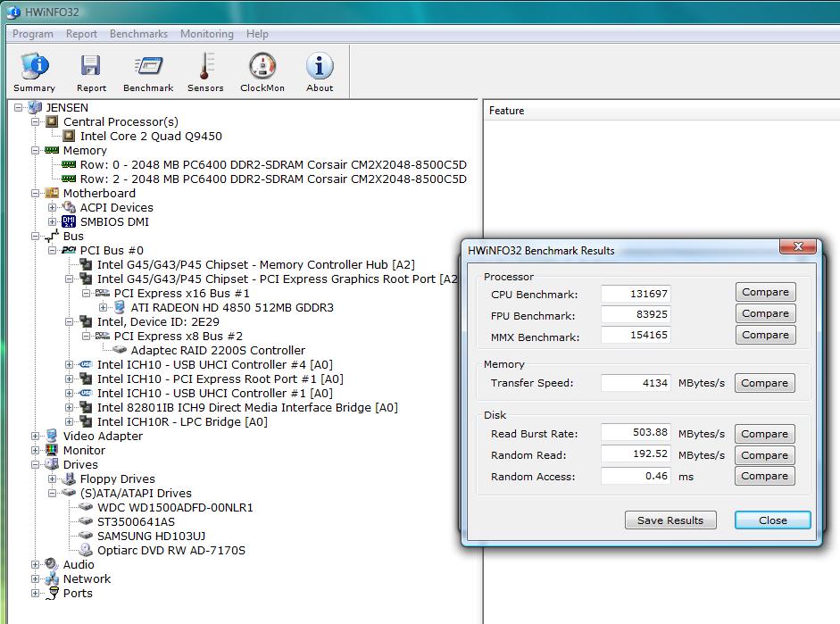Click the Audio speaker icon
Screen dimensions: 840x624
click(52, 564)
